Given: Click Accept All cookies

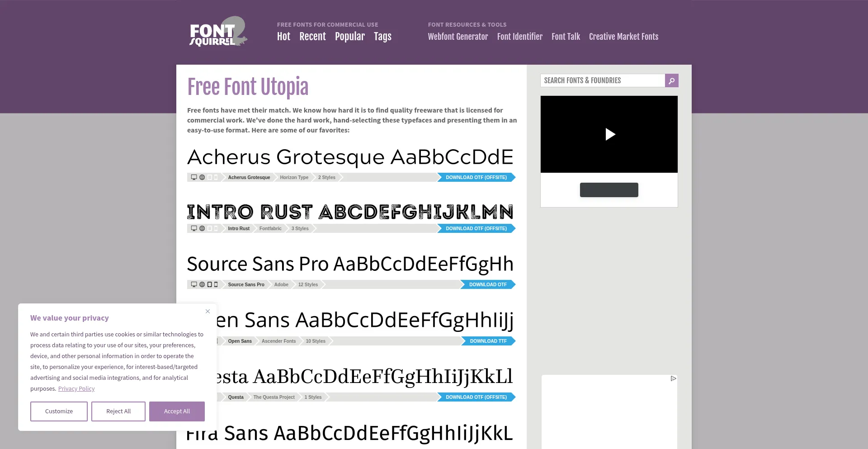Looking at the screenshot, I should click(177, 411).
